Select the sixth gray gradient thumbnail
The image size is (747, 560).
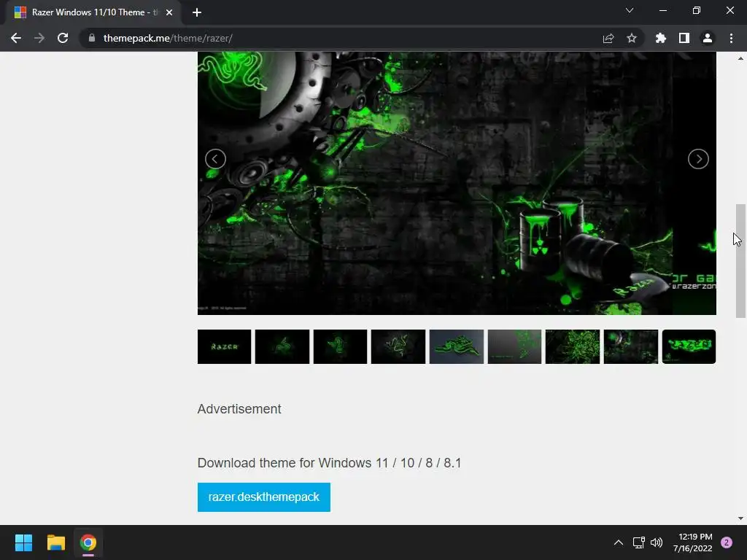pos(514,346)
